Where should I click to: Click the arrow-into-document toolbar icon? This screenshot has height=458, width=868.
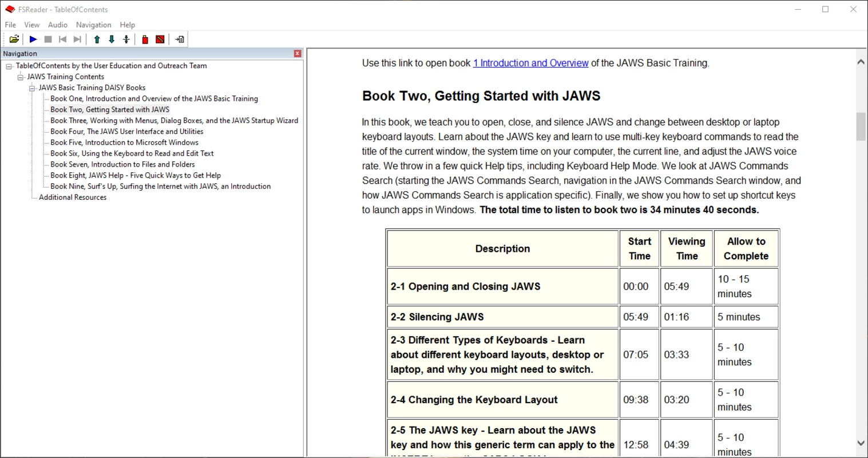pos(180,39)
